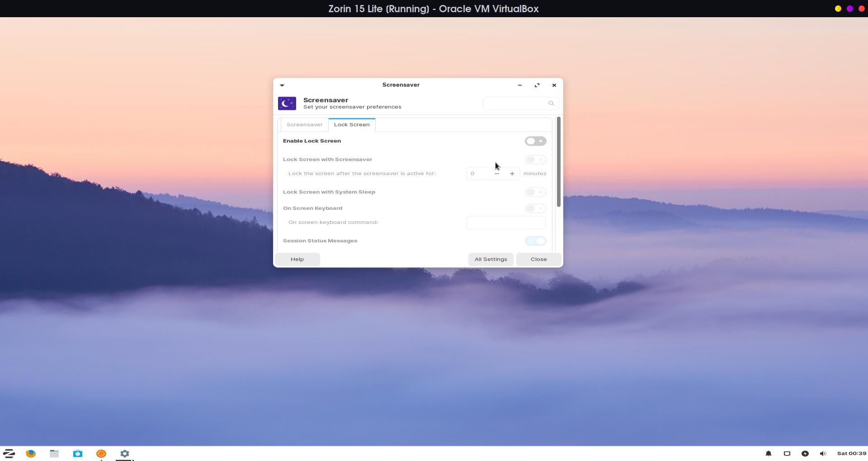Select the Lock Screen tab
The image size is (868, 461).
click(352, 125)
